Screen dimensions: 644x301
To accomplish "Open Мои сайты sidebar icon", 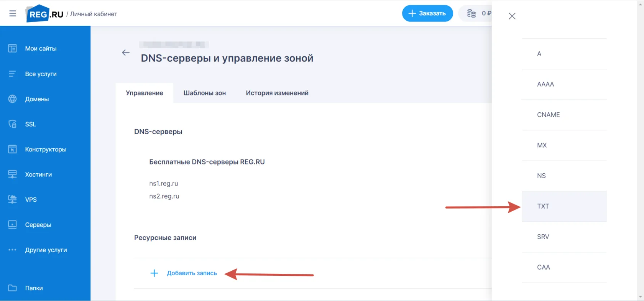I will (x=12, y=48).
